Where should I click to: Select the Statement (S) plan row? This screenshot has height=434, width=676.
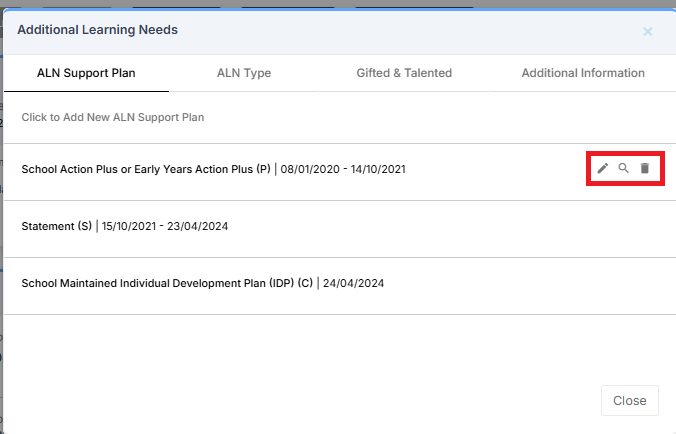[x=125, y=227]
